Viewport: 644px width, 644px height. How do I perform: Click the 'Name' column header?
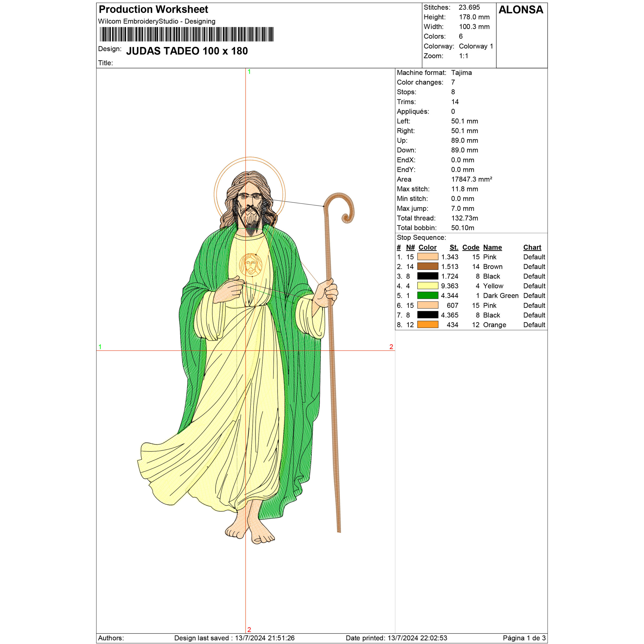(x=492, y=247)
